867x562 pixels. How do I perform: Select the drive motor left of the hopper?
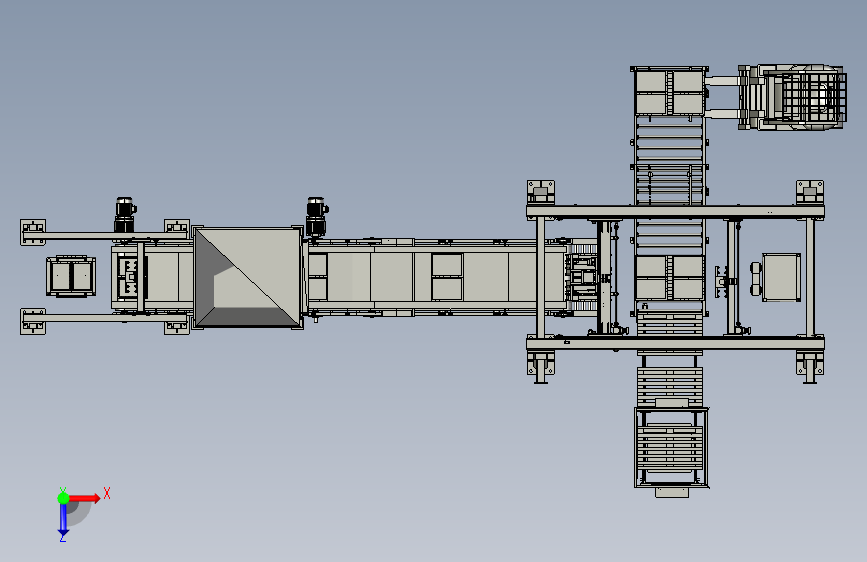click(x=124, y=215)
